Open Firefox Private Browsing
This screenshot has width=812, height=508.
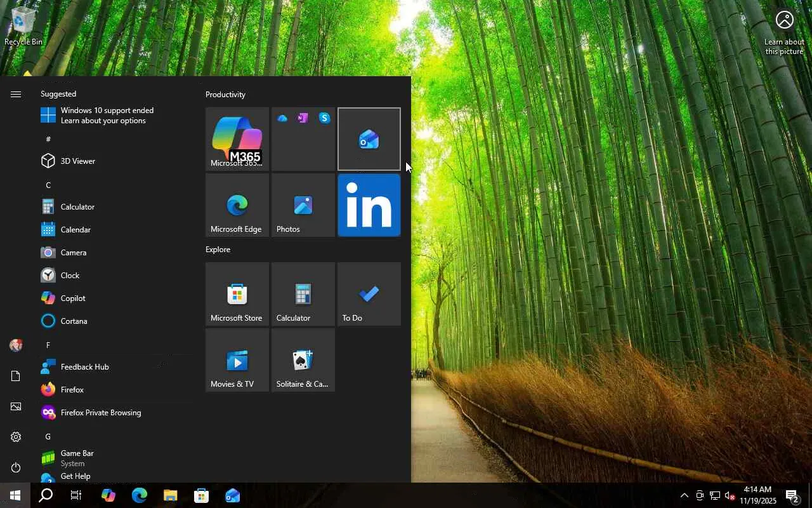coord(114,413)
